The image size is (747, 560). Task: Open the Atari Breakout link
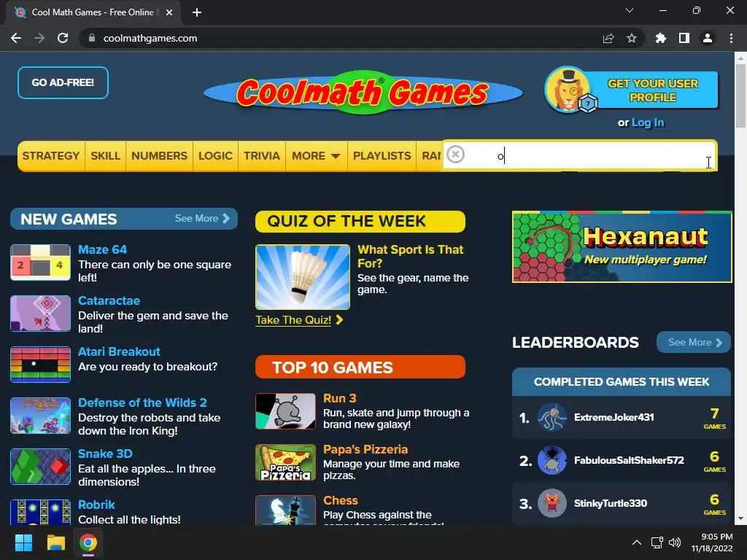(119, 351)
